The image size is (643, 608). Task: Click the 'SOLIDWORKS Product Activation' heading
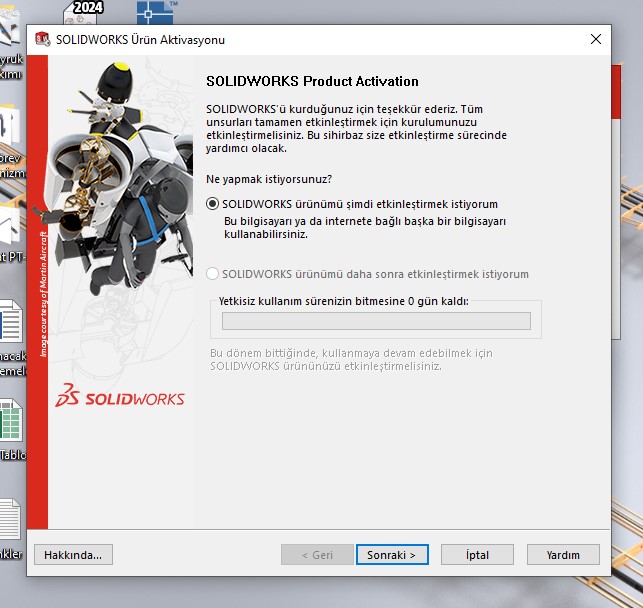tap(312, 81)
